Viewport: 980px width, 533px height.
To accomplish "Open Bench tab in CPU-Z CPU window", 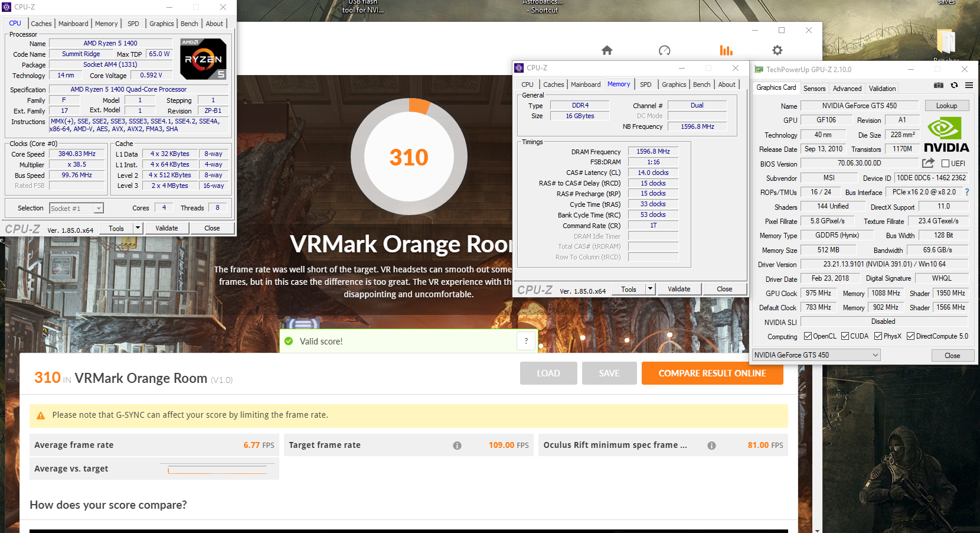I will click(190, 24).
